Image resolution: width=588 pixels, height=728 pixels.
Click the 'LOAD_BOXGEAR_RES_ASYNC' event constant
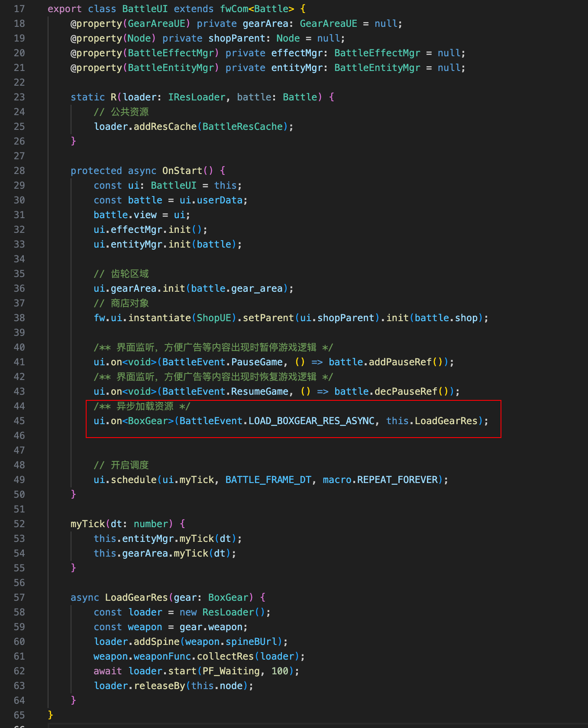click(x=311, y=421)
